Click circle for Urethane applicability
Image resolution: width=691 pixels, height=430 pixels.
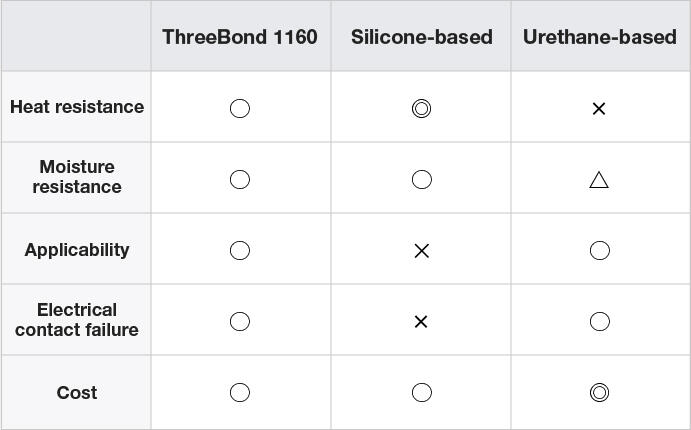pyautogui.click(x=600, y=251)
